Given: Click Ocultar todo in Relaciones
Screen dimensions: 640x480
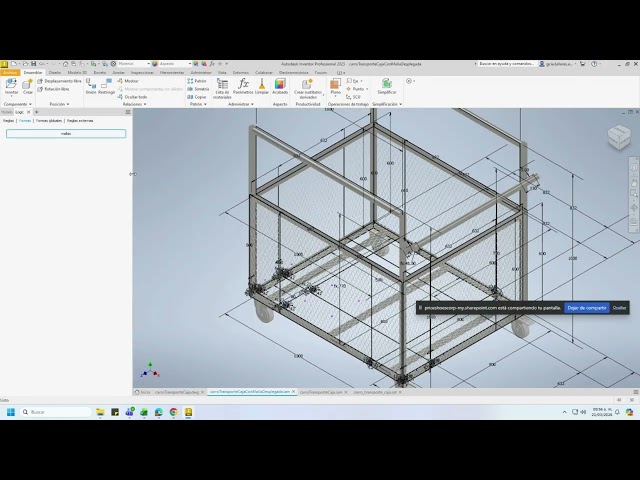Looking at the screenshot, I should (x=132, y=97).
